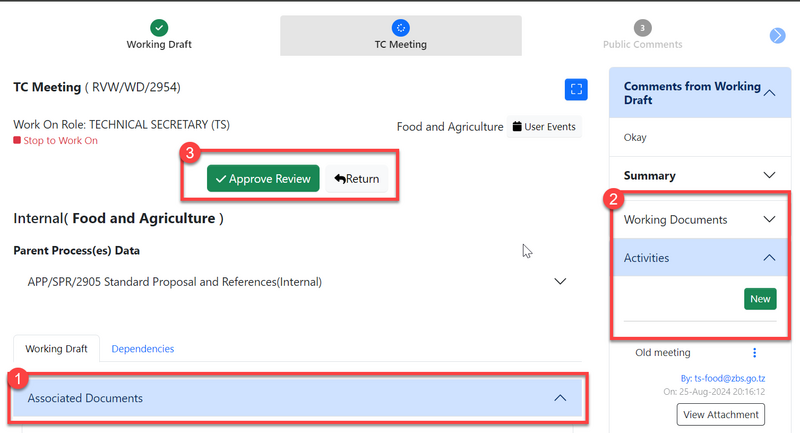Select the Working Draft tab

tap(57, 349)
